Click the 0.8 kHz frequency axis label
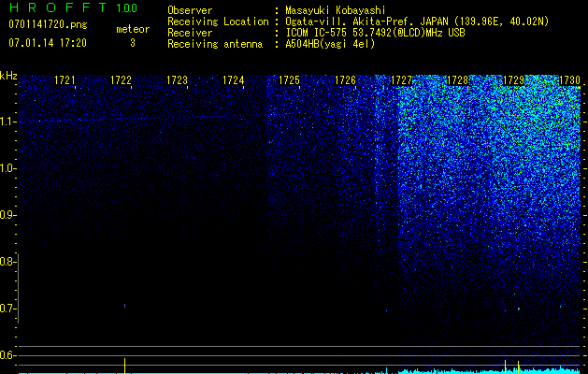588x374 pixels. 7,262
